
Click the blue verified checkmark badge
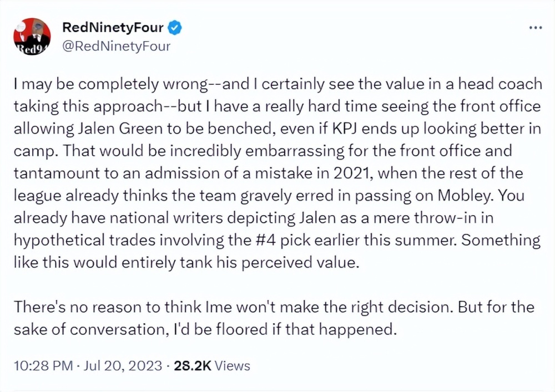pyautogui.click(x=175, y=27)
